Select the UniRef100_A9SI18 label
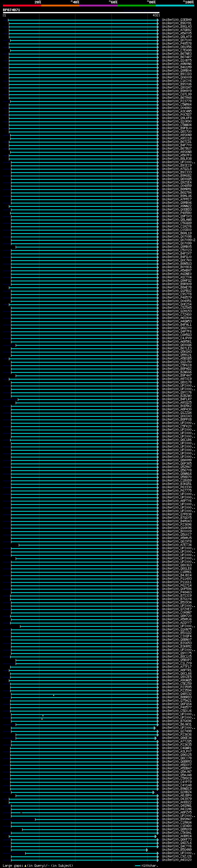Viewport: 197px width, 868px height. (x=176, y=139)
